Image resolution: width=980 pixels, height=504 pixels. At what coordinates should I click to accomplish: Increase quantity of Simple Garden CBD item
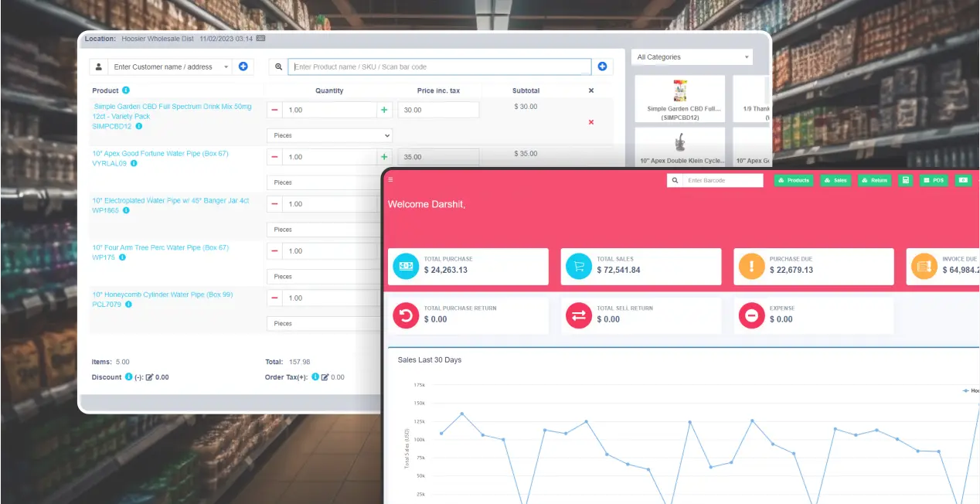(x=384, y=111)
